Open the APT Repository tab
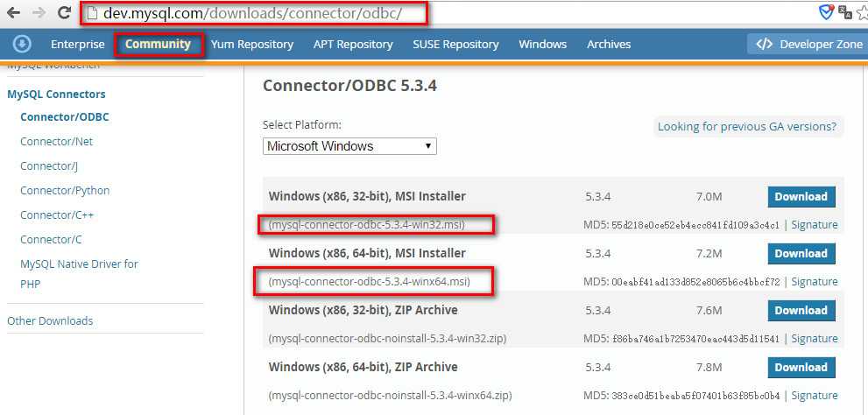 coord(353,45)
